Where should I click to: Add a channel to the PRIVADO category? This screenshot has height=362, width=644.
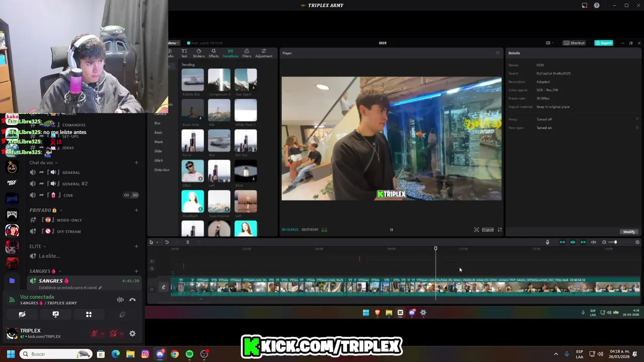click(136, 210)
